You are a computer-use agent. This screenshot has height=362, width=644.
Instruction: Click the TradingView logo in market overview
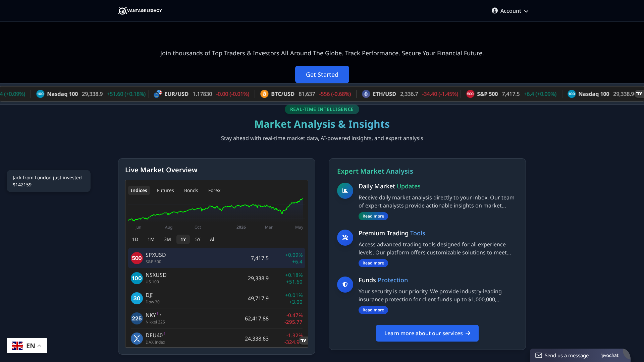(x=304, y=341)
